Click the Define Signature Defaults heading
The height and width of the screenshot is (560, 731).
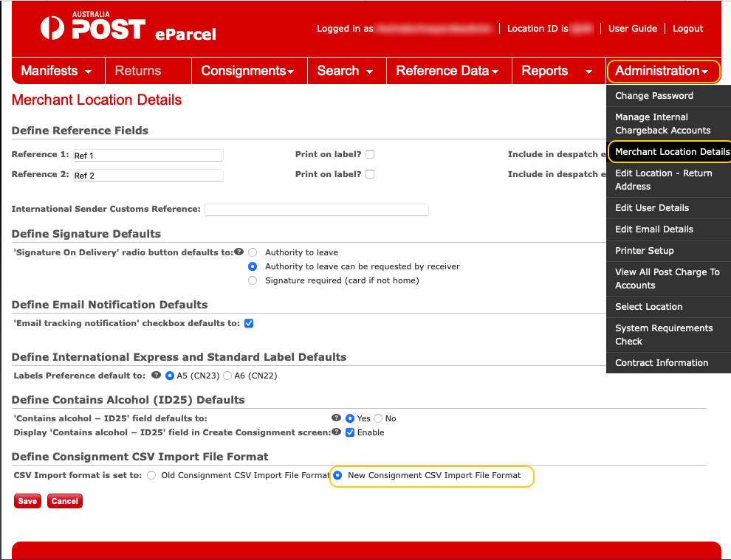(86, 234)
